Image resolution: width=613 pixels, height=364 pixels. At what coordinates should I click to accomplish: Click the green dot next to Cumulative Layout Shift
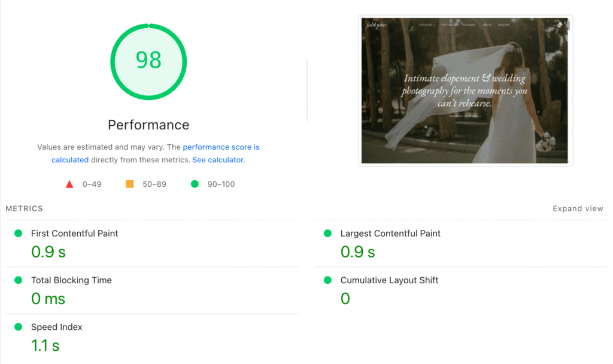327,280
